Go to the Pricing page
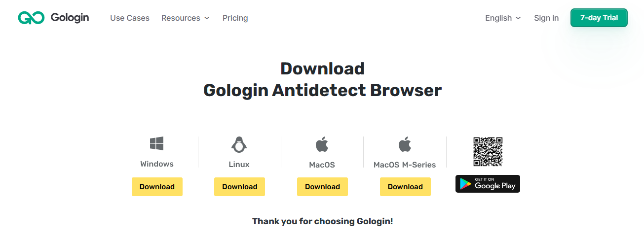This screenshot has height=239, width=644. [235, 18]
